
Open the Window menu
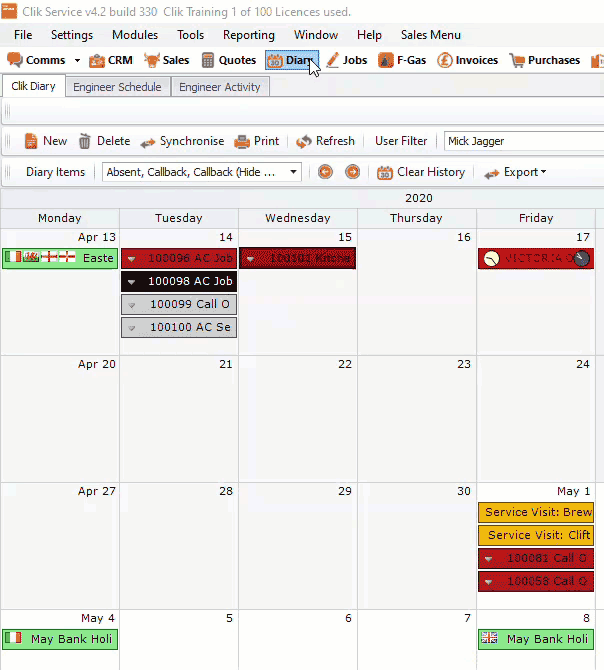tap(316, 35)
